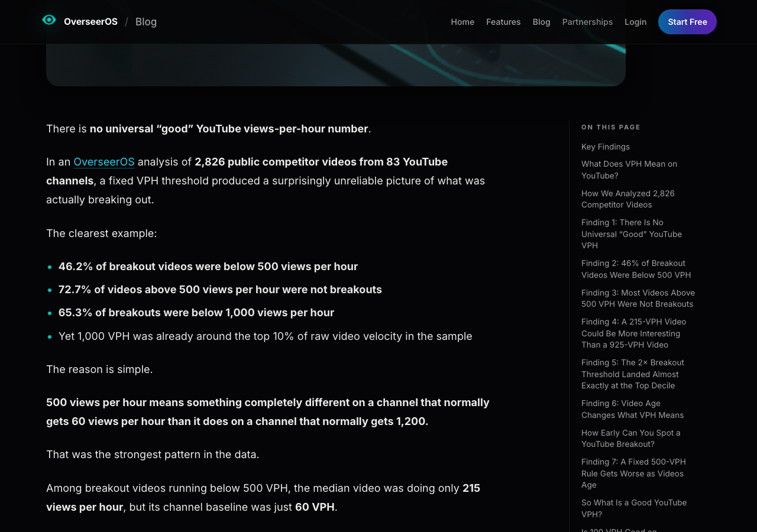Click the Start Free button
Viewport: 757px width, 532px height.
coord(687,22)
